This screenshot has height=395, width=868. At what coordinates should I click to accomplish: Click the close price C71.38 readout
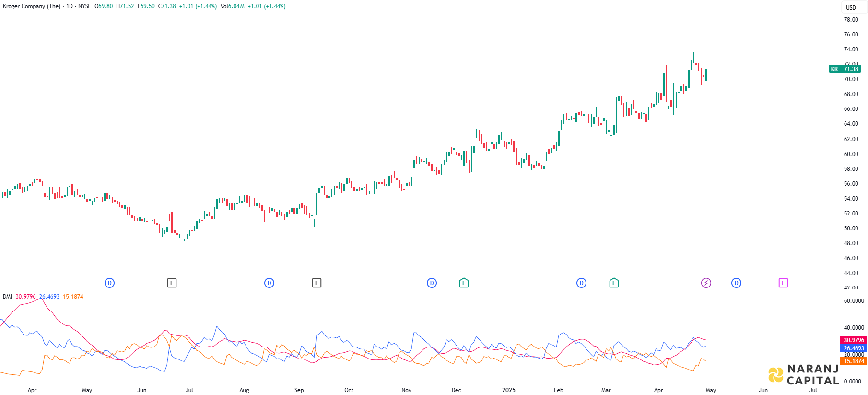tap(167, 6)
